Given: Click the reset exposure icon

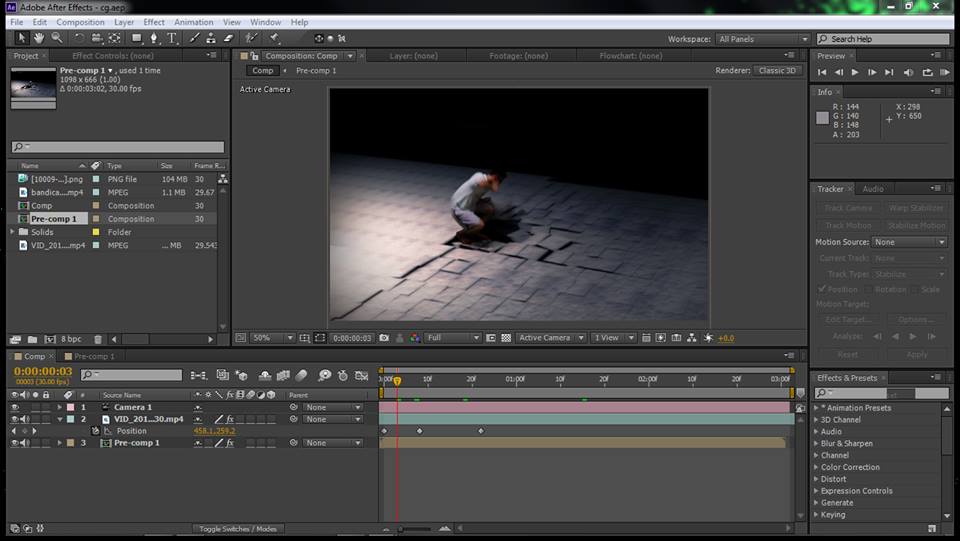Looking at the screenshot, I should pyautogui.click(x=708, y=338).
